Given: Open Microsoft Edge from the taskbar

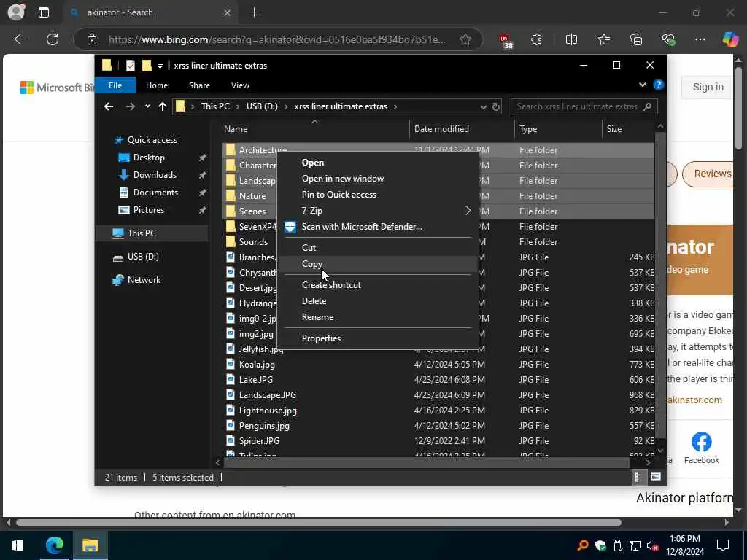Looking at the screenshot, I should (54, 545).
